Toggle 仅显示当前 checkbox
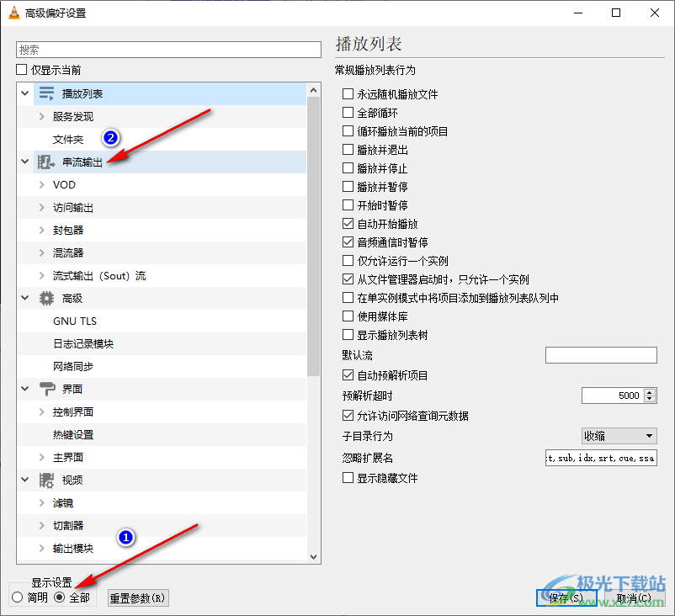This screenshot has height=616, width=675. point(23,70)
